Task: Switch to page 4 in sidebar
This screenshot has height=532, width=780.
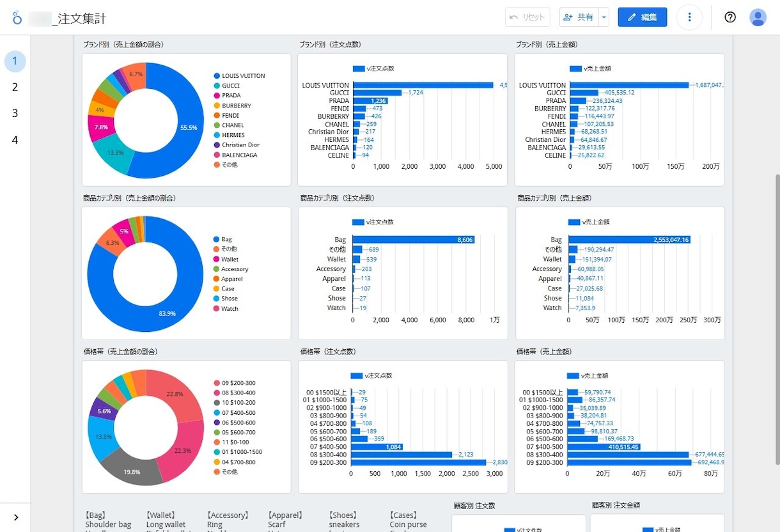Action: pos(15,140)
